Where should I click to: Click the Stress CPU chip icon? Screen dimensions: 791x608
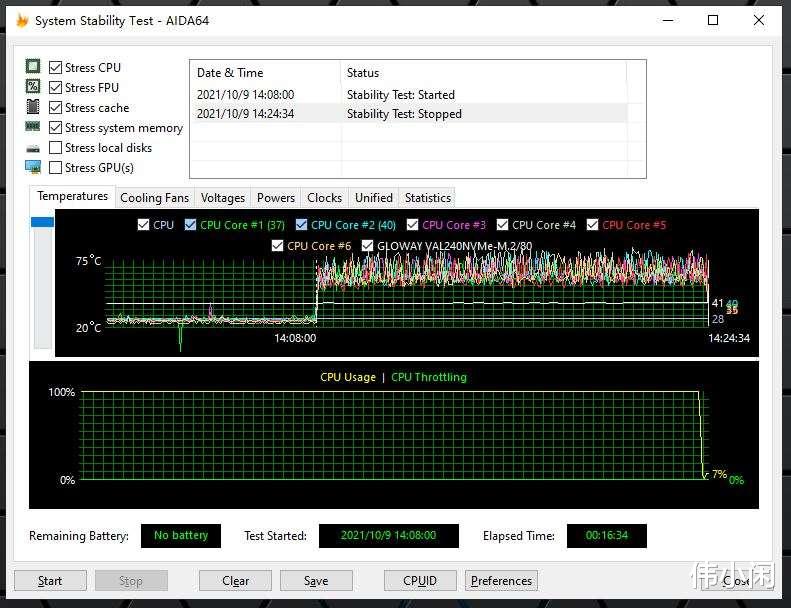pyautogui.click(x=33, y=66)
